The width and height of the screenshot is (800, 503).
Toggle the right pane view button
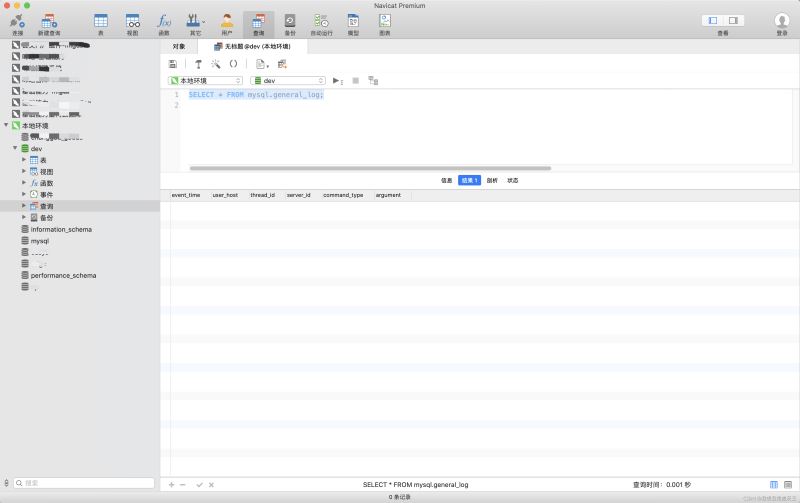coord(733,20)
